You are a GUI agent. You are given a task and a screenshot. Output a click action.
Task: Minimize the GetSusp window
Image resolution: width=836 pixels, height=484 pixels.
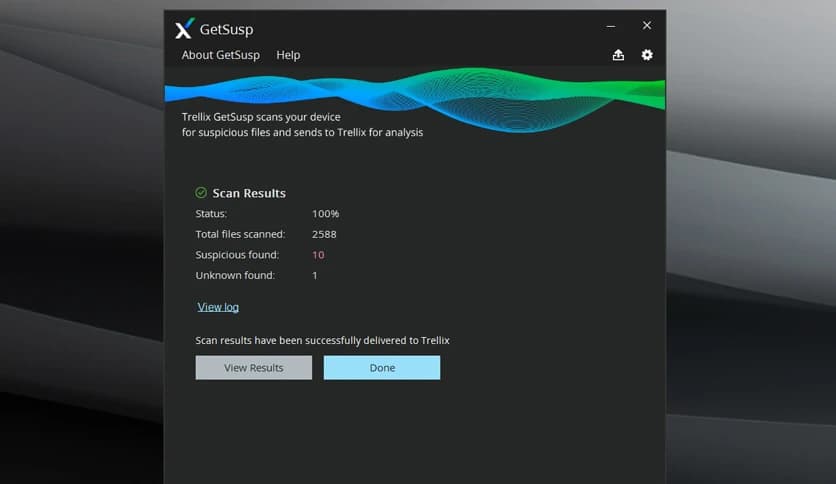tap(611, 26)
